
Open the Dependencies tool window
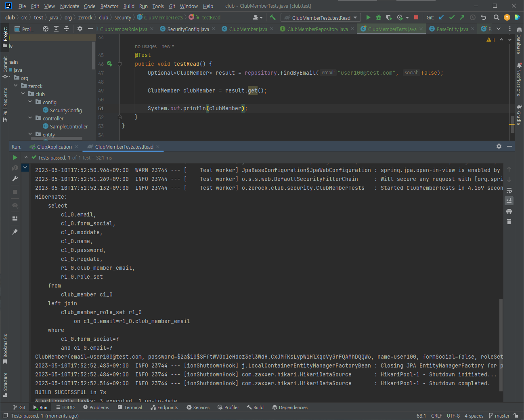point(290,407)
